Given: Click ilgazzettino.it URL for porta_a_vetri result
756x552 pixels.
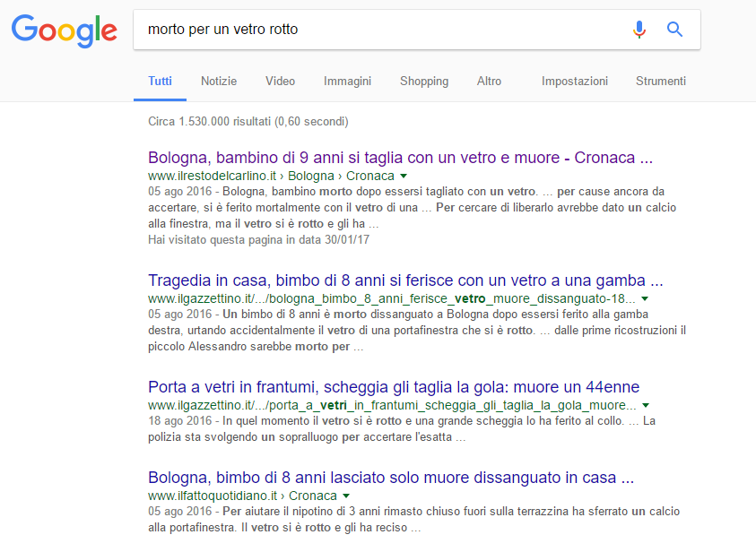Looking at the screenshot, I should coord(392,405).
